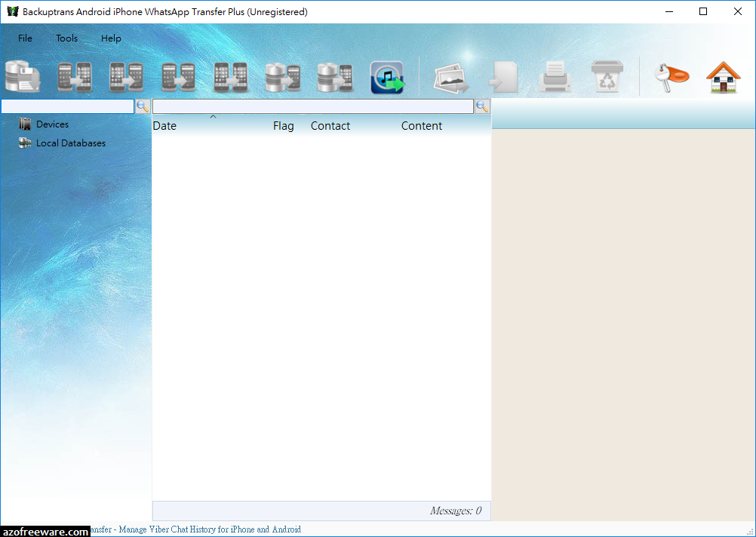Click the export attachments photo icon

[451, 78]
